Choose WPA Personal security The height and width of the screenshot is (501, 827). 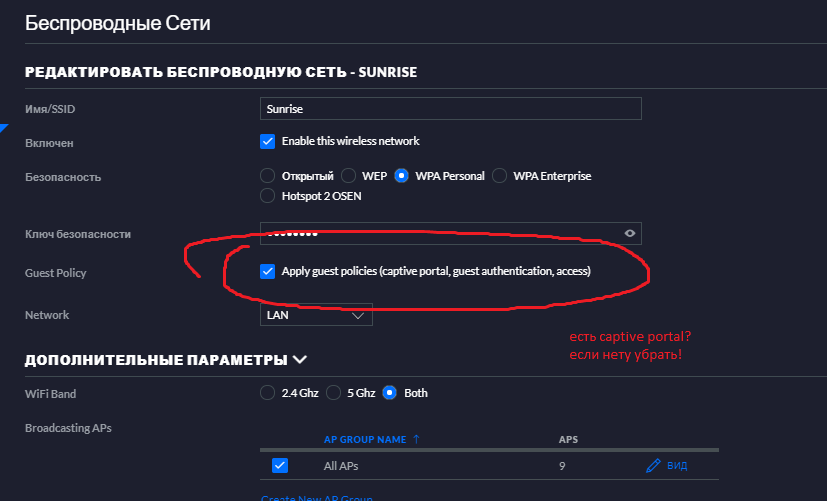click(x=402, y=176)
